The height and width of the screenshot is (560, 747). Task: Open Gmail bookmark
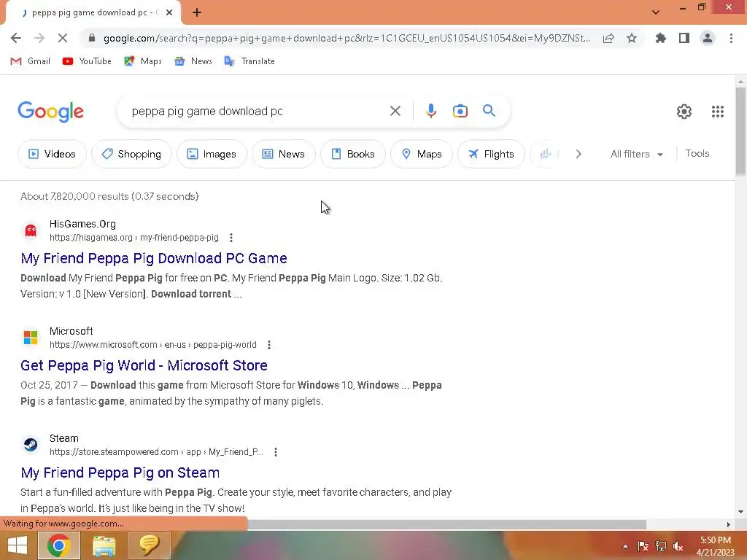(31, 61)
